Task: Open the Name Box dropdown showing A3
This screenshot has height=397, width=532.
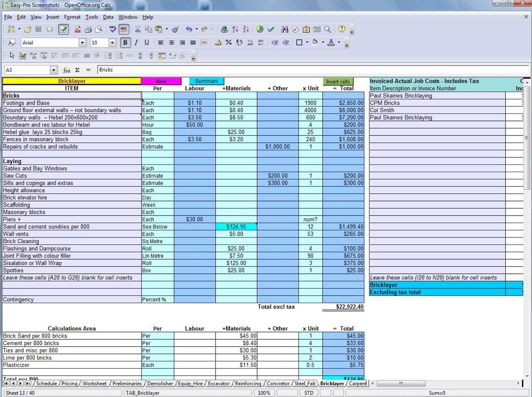Action: pyautogui.click(x=54, y=70)
